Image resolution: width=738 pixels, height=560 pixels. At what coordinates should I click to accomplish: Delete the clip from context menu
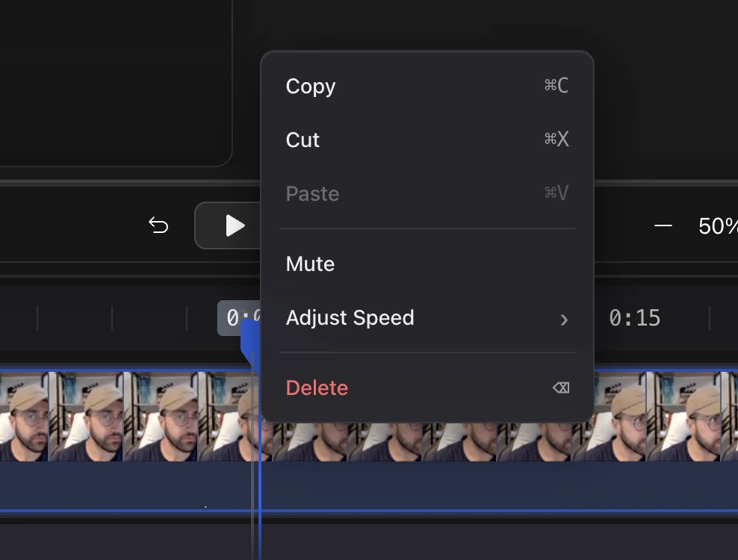pyautogui.click(x=427, y=388)
